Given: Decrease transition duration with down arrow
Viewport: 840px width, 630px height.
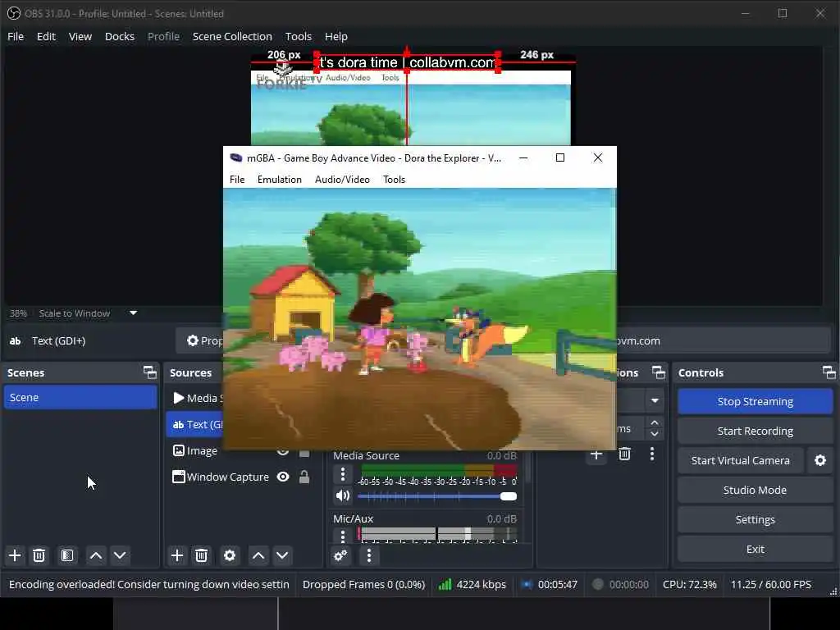Looking at the screenshot, I should pos(655,434).
